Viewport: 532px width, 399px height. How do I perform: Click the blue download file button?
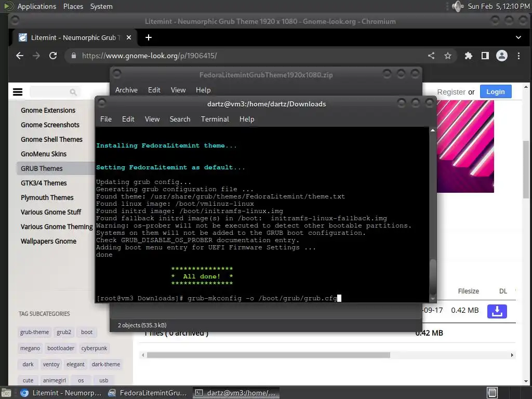(x=497, y=311)
